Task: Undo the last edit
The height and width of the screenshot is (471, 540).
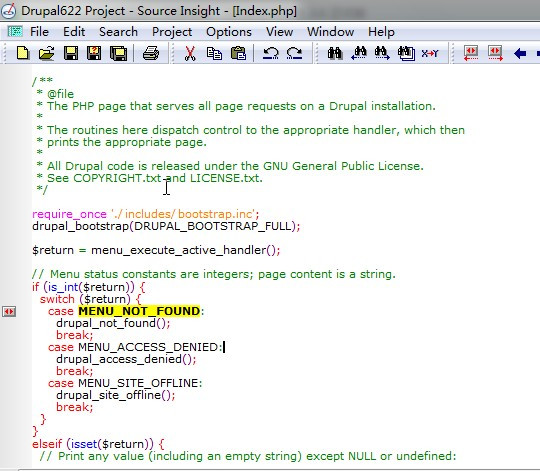Action: tap(270, 53)
